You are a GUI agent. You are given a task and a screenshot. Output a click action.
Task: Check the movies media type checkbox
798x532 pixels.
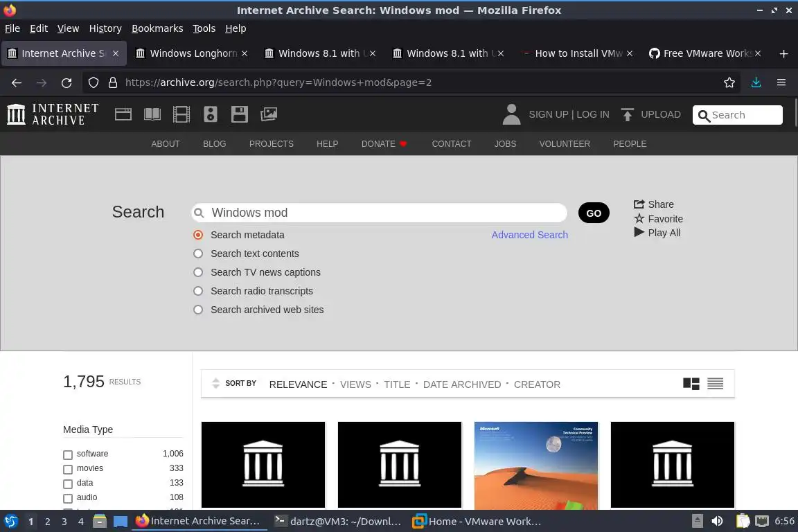(x=68, y=469)
